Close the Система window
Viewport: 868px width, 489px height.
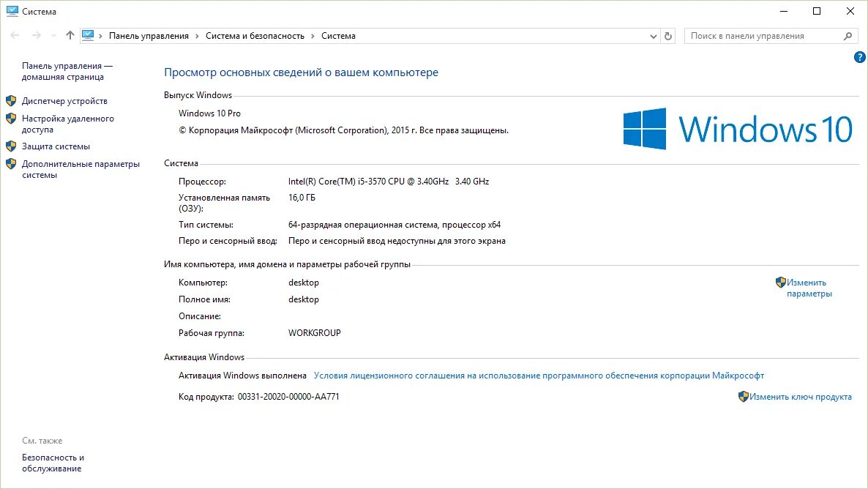coord(850,11)
